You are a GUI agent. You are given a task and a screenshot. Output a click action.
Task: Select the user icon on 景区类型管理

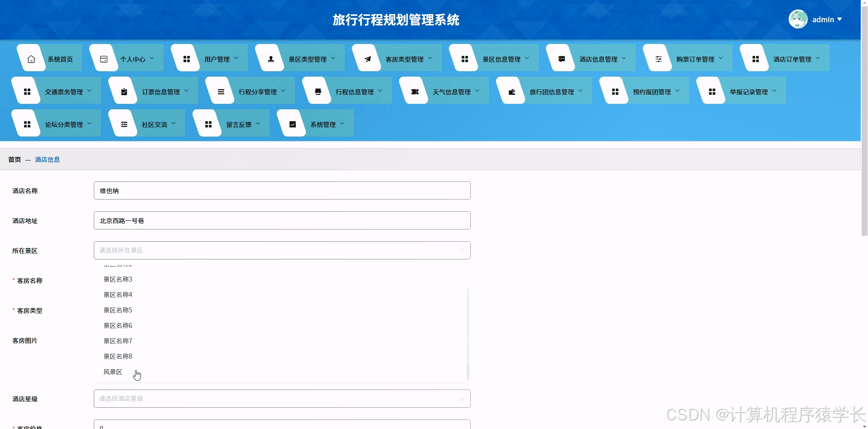click(270, 58)
